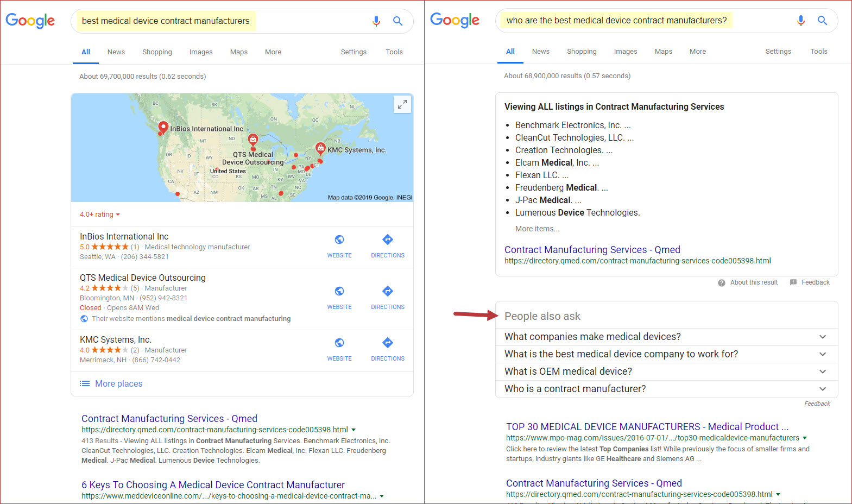Open the website globe icon for KMC Systems, Inc.
The width and height of the screenshot is (852, 504).
(339, 343)
